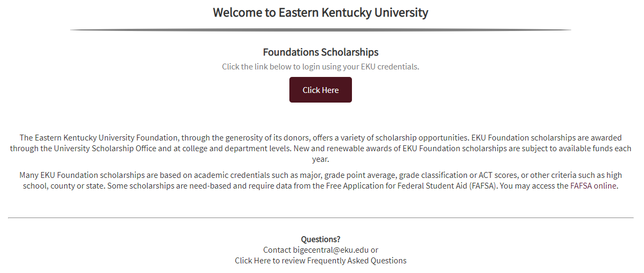Click the Welcome to Eastern Kentucky University heading

320,13
